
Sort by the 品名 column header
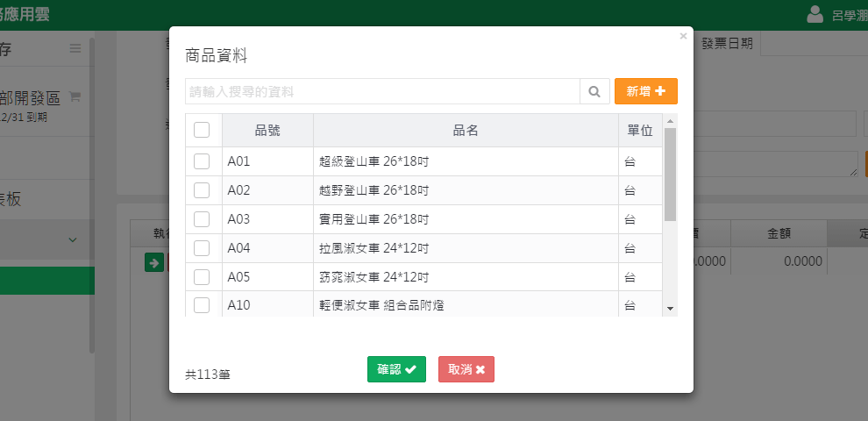465,130
